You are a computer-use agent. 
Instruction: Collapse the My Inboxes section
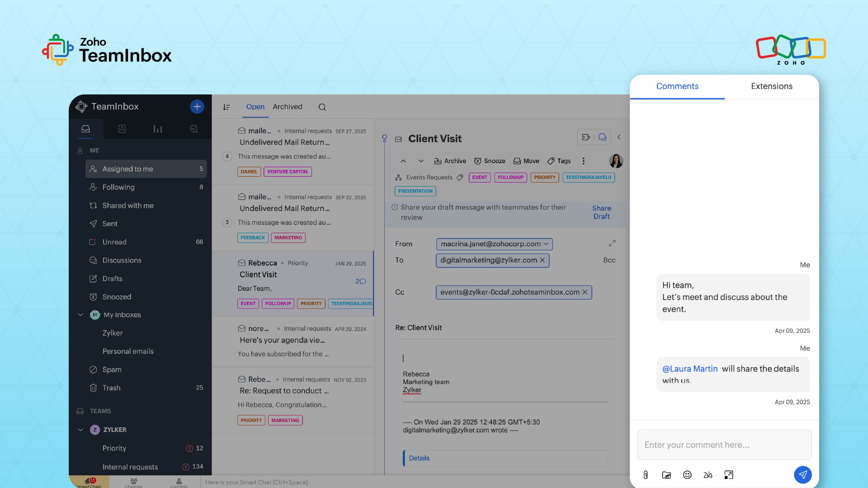80,315
